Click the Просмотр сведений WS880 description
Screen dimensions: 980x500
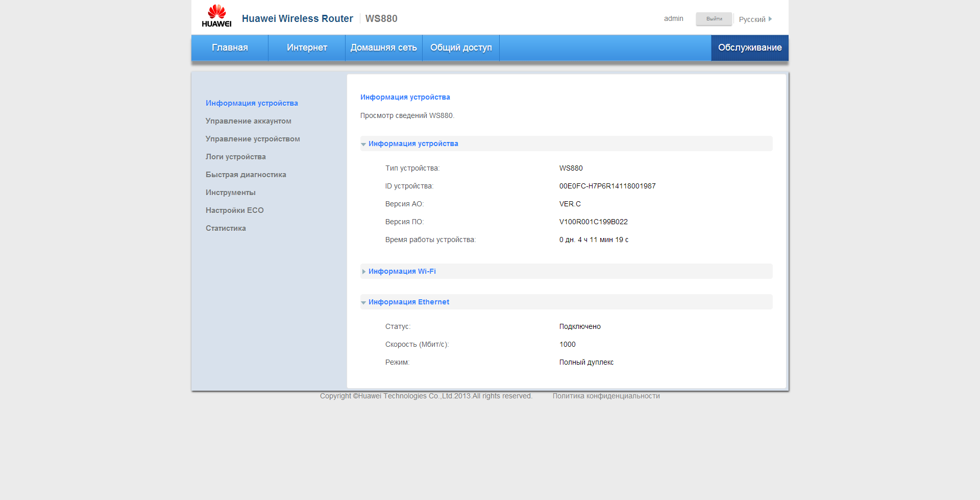[407, 115]
